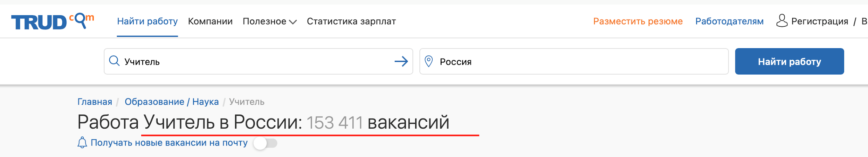The image size is (868, 157).
Task: Open the Компании menu item
Action: (x=210, y=21)
